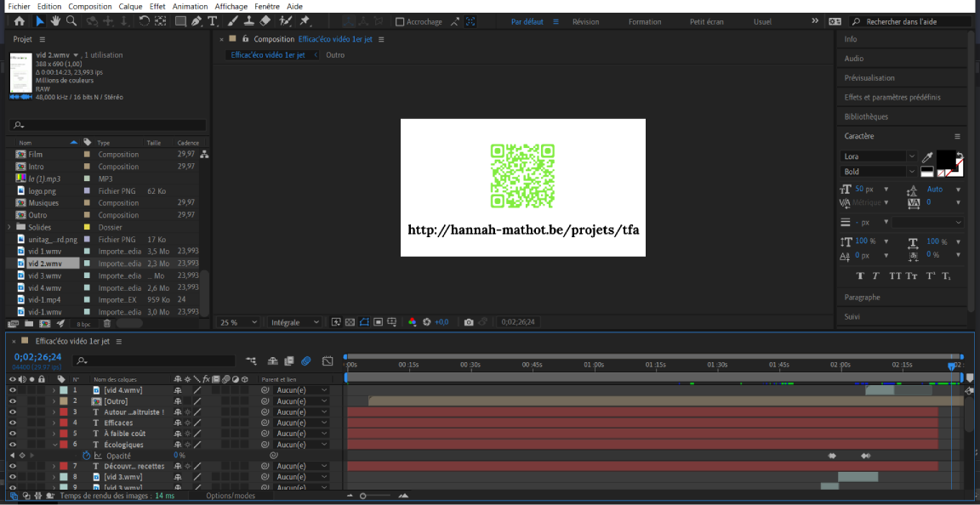This screenshot has height=505, width=980.
Task: Hide the À faible coût layer eye
Action: pos(12,434)
